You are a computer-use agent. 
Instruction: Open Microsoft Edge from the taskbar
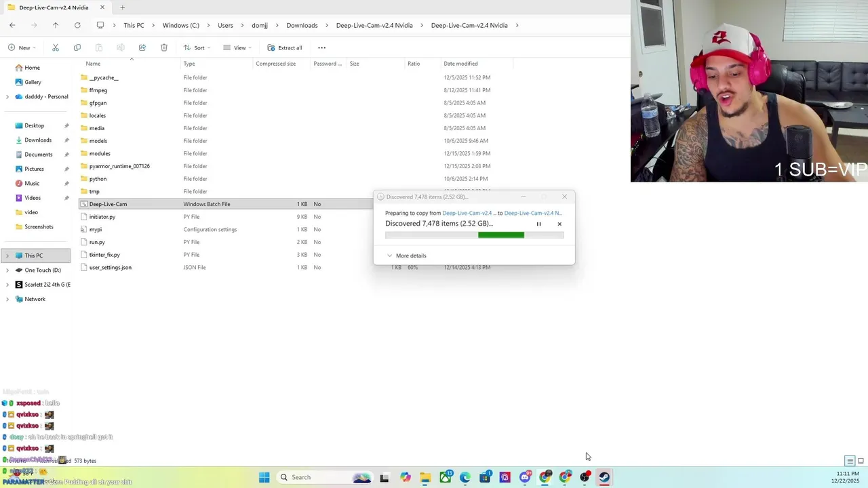coord(465,477)
